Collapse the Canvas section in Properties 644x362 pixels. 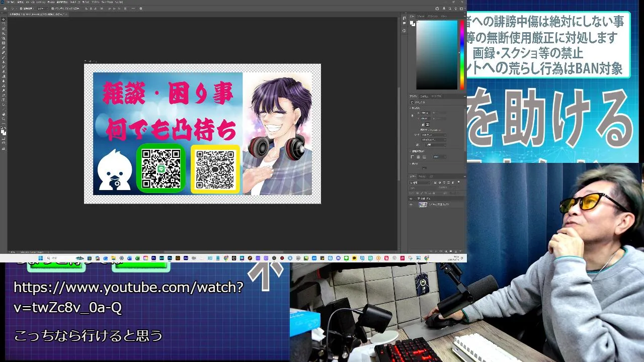point(411,108)
